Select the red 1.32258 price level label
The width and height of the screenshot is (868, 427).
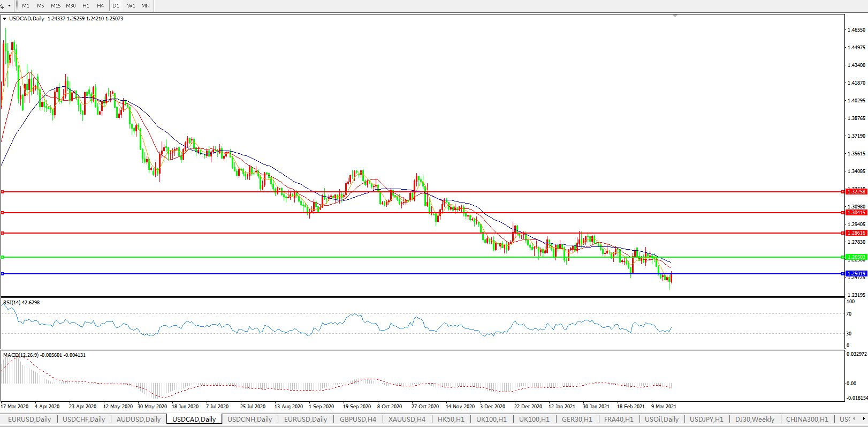point(856,192)
